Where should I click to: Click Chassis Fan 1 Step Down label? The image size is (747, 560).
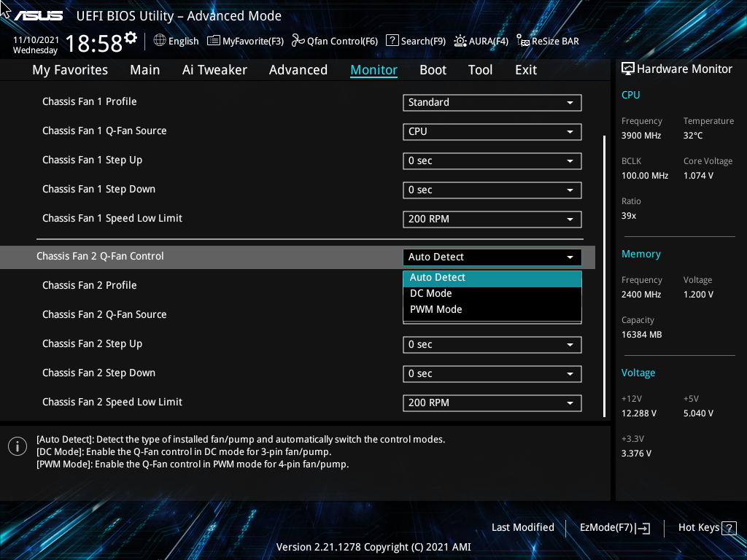(x=98, y=189)
